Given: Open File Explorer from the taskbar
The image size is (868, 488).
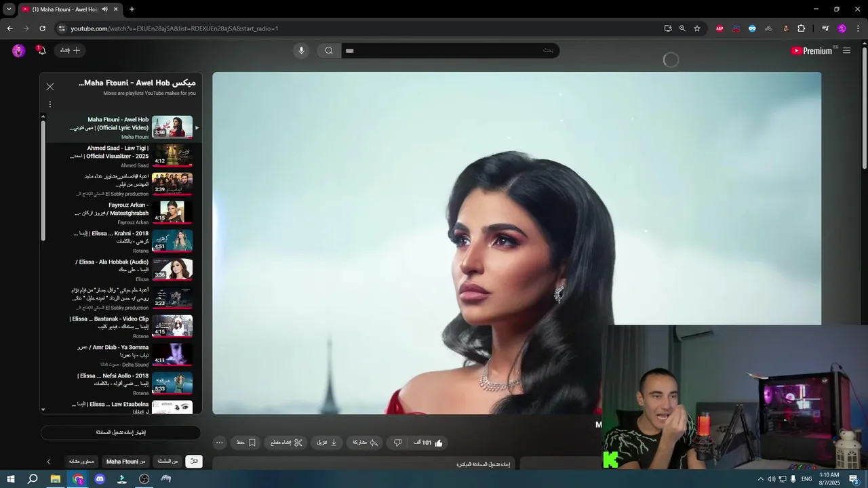Looking at the screenshot, I should tap(56, 479).
